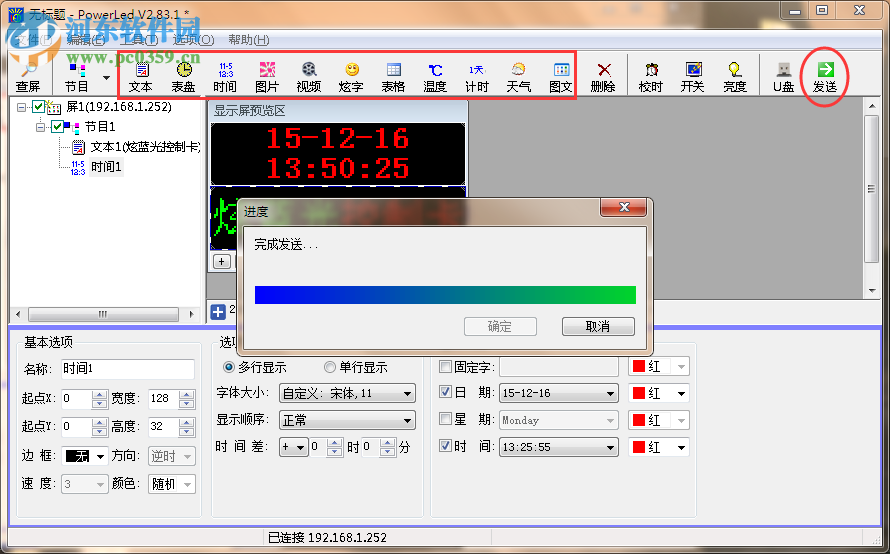Add a 炫字 fancy text item
This screenshot has width=890, height=554.
tap(351, 77)
